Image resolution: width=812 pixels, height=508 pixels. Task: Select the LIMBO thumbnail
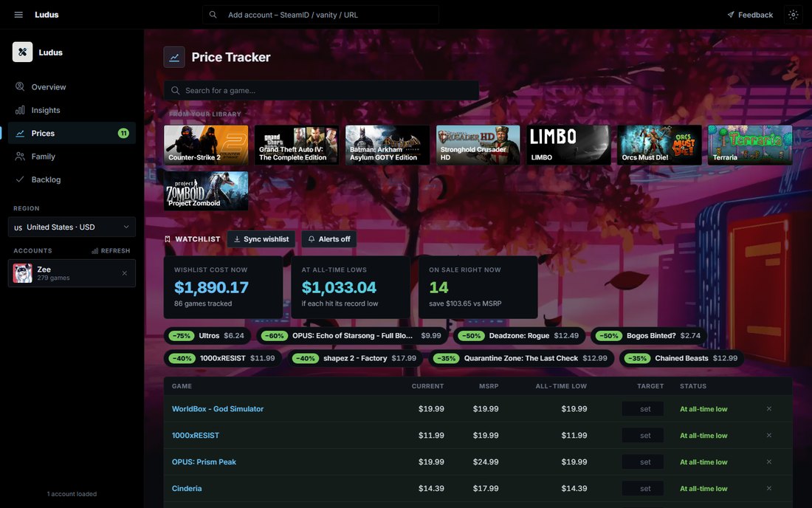point(568,145)
